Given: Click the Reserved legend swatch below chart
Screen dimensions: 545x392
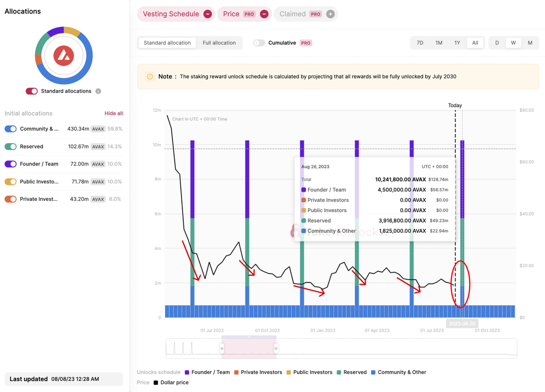Looking at the screenshot, I should (339, 372).
